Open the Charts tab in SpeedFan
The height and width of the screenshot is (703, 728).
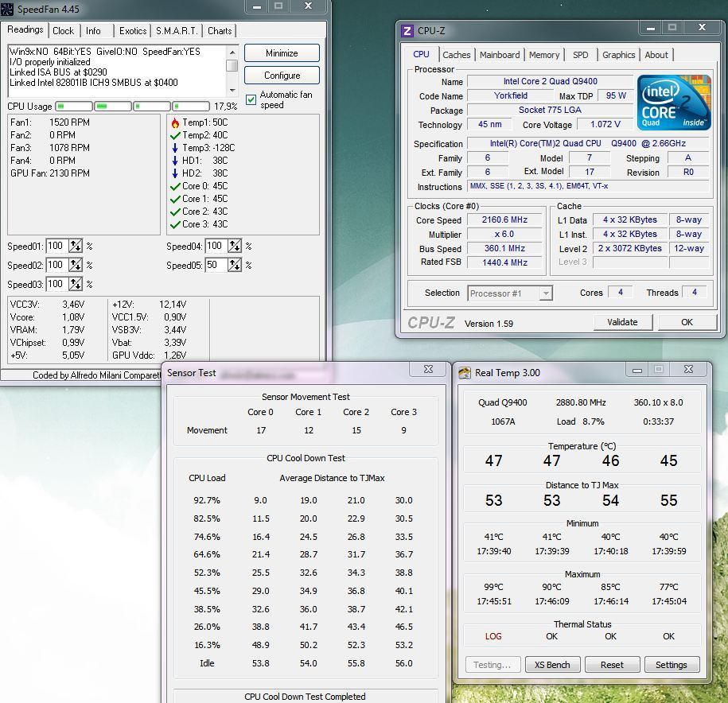coord(220,31)
